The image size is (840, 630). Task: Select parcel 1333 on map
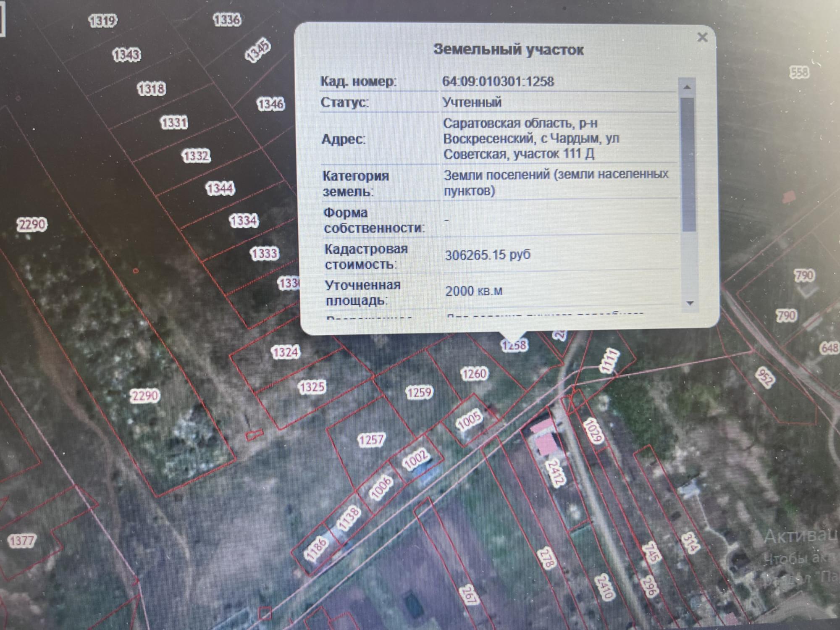click(264, 253)
